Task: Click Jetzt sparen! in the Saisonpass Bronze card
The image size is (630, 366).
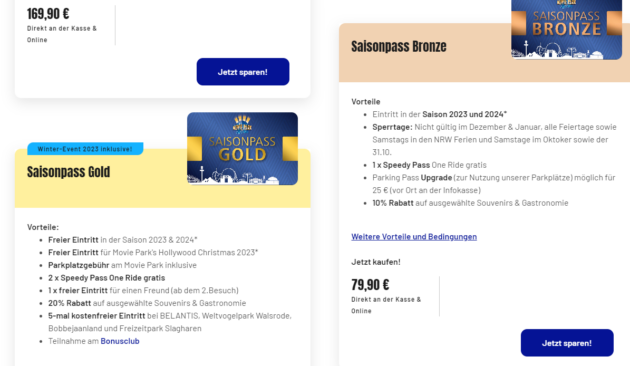Action: 567,343
